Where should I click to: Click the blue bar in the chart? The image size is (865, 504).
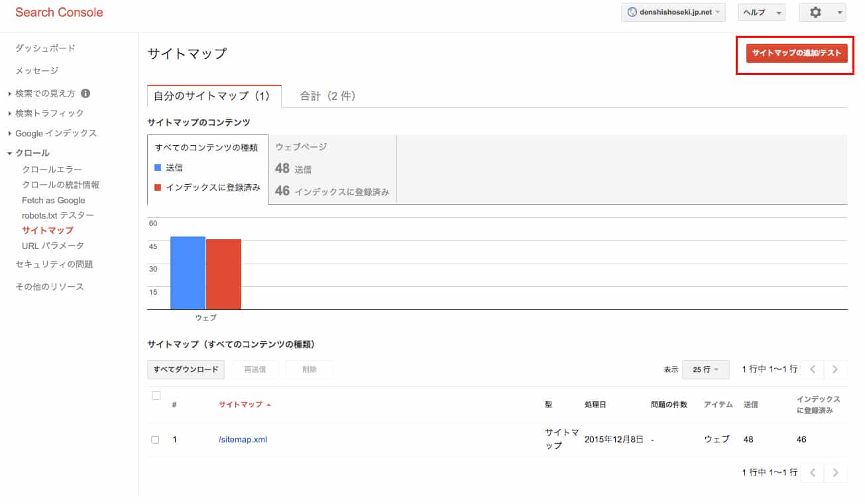tap(188, 273)
